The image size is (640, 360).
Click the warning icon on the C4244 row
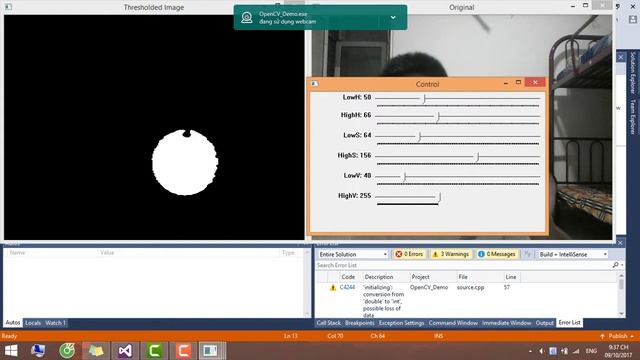point(333,288)
